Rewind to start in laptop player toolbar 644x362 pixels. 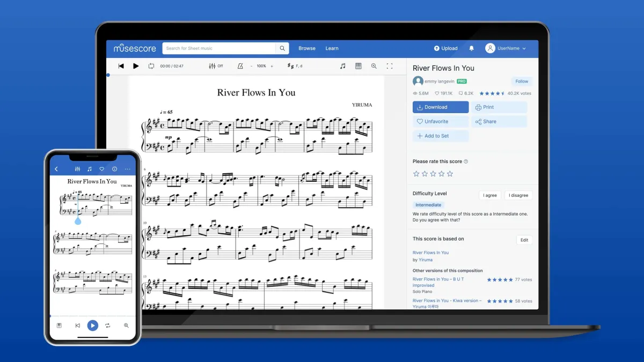coord(121,66)
